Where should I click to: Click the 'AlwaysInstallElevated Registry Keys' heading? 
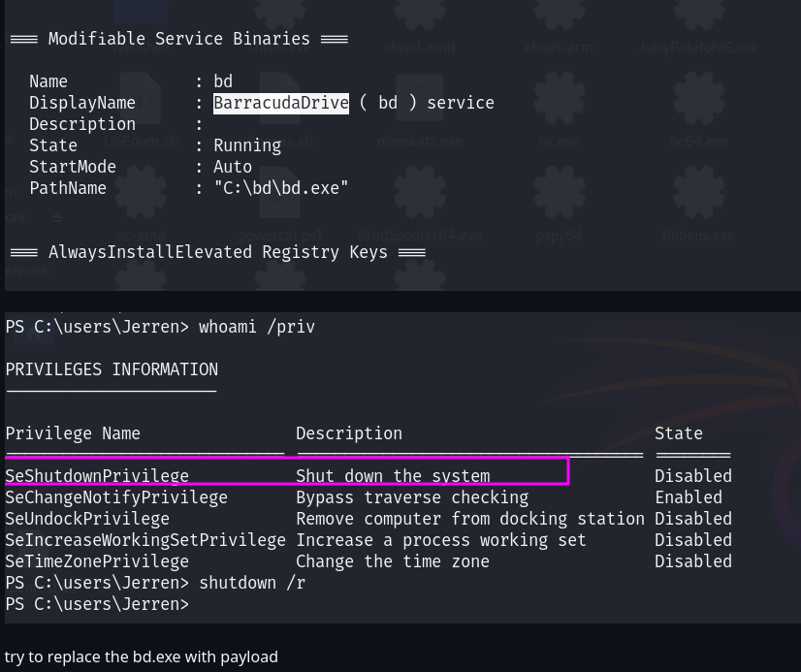coord(217,252)
